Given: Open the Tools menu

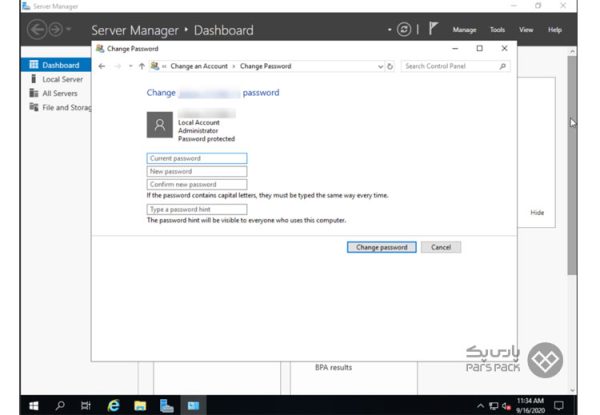Looking at the screenshot, I should [x=497, y=30].
